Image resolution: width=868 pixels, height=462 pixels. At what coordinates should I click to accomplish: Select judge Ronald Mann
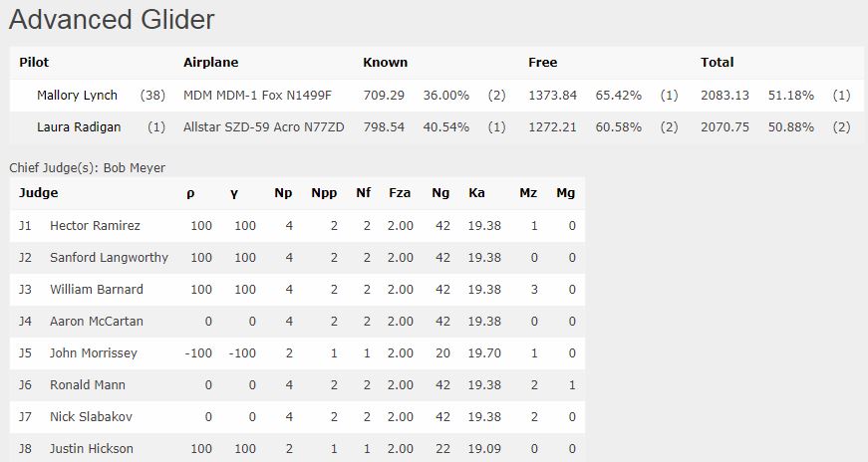pyautogui.click(x=88, y=385)
